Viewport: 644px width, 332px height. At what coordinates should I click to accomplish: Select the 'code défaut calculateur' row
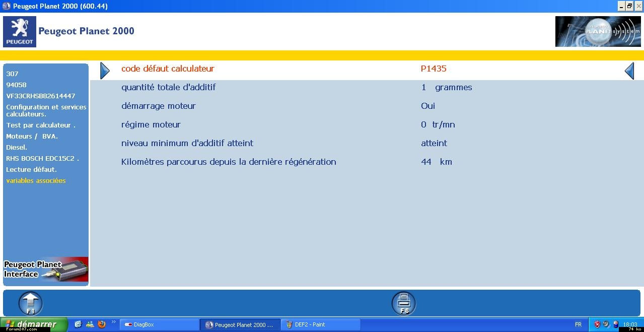click(168, 69)
